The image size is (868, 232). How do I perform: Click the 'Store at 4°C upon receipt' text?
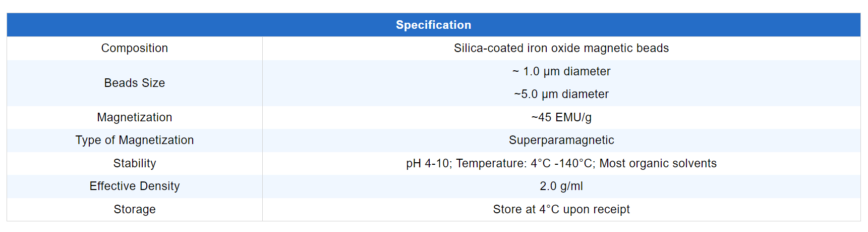click(x=561, y=209)
